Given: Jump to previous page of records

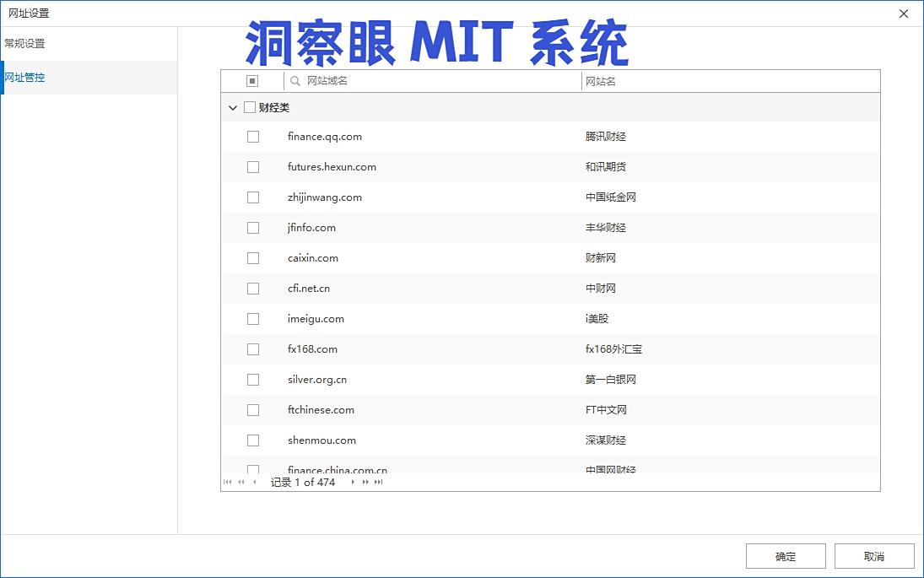Looking at the screenshot, I should pyautogui.click(x=241, y=482).
